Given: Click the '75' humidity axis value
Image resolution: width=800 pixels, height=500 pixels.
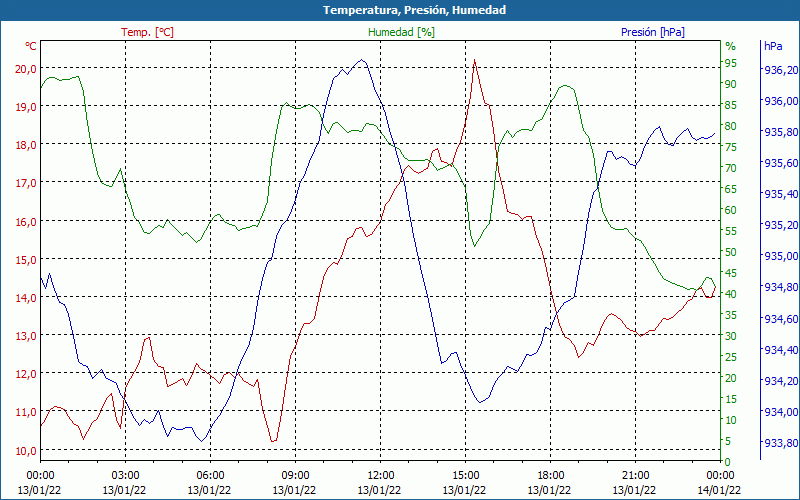Looking at the screenshot, I should (x=731, y=147).
